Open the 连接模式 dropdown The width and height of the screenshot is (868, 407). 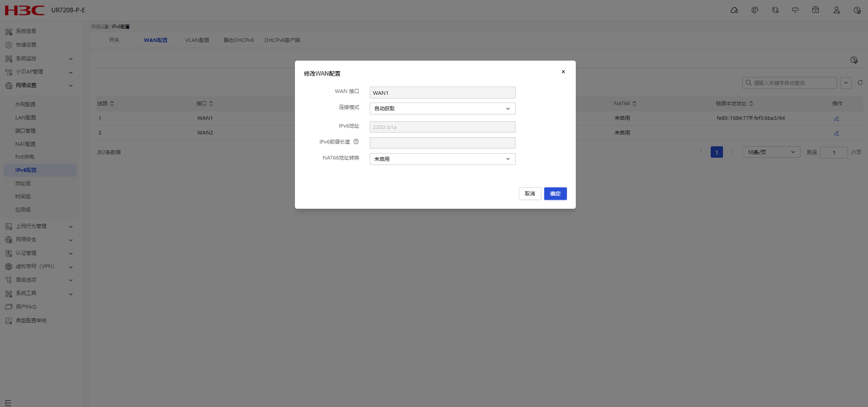click(442, 108)
